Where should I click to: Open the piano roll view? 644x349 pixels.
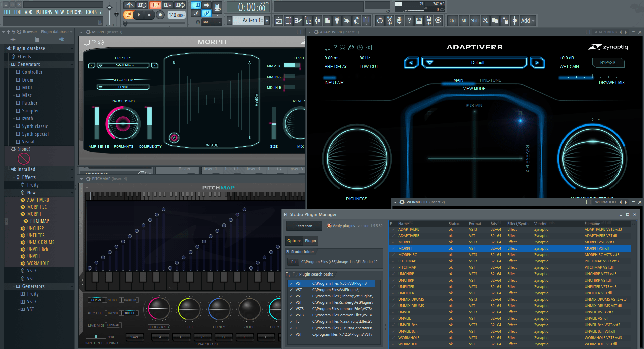tap(298, 21)
